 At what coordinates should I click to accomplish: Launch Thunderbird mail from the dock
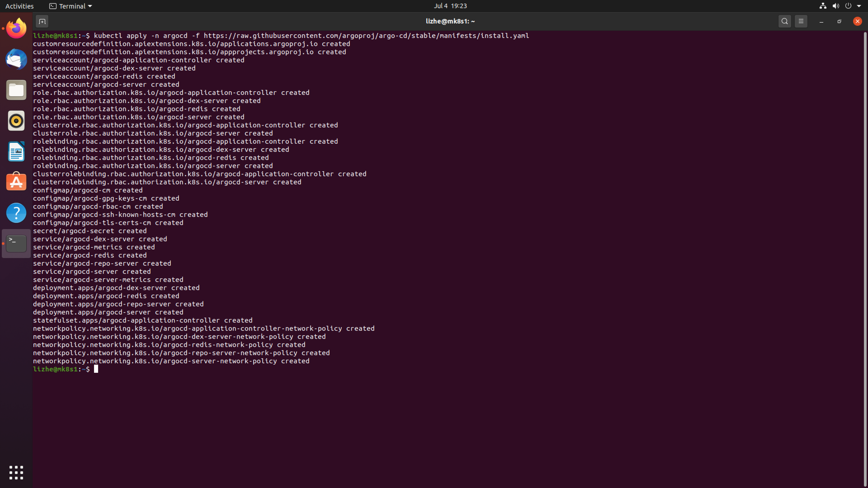[16, 59]
